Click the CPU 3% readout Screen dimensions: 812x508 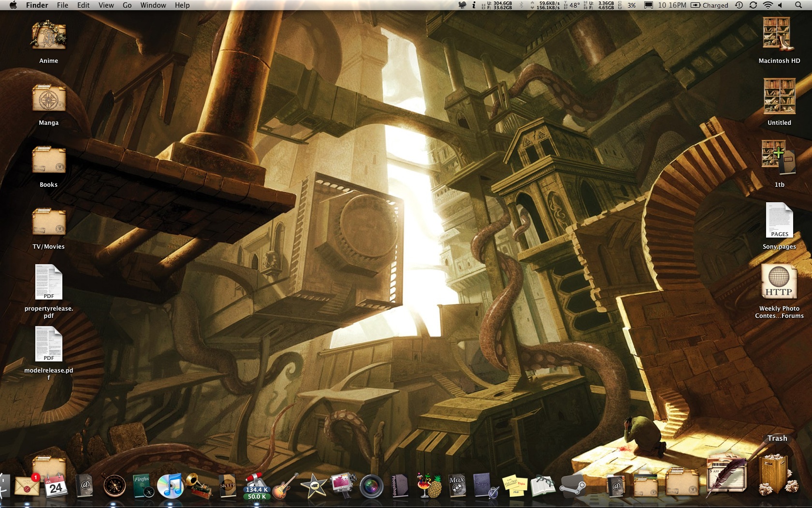(627, 5)
